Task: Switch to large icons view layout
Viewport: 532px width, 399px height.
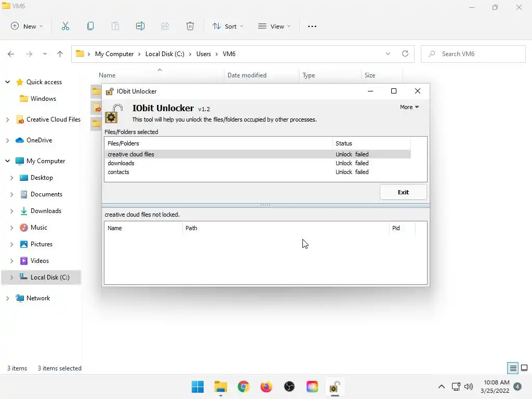Action: pyautogui.click(x=524, y=368)
